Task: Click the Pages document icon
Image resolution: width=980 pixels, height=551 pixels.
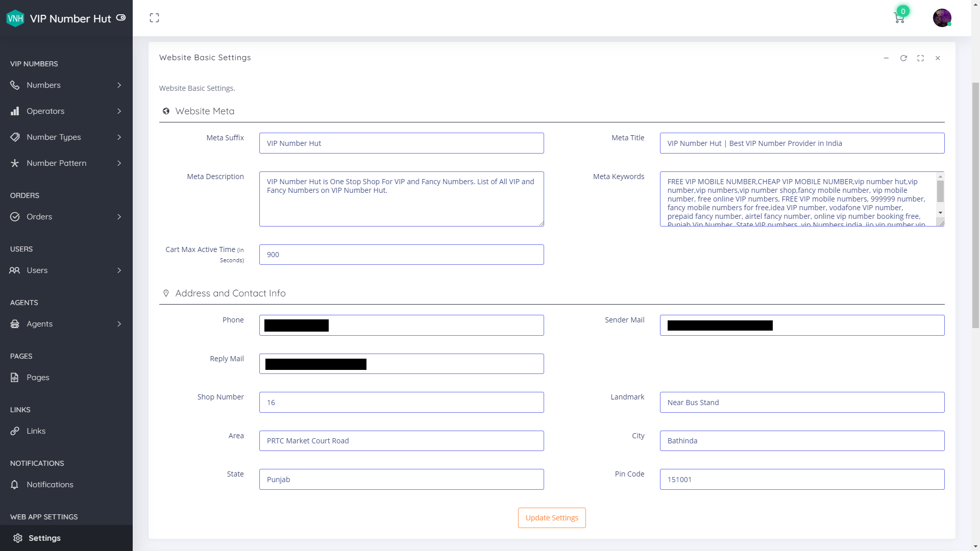Action: point(15,378)
